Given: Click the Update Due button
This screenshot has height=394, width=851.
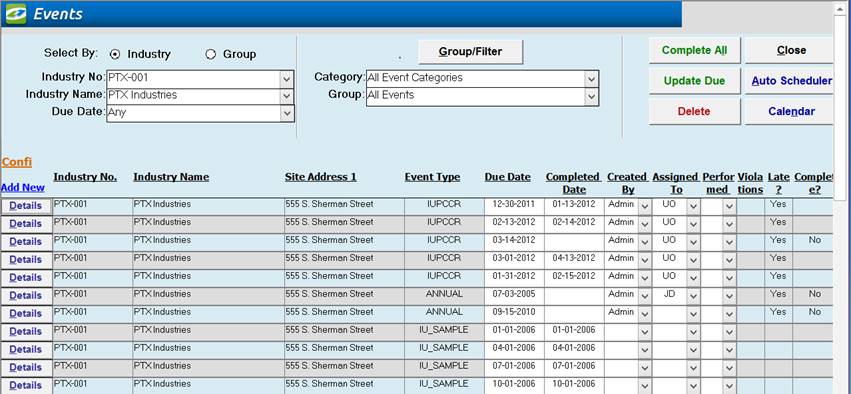Looking at the screenshot, I should [694, 81].
